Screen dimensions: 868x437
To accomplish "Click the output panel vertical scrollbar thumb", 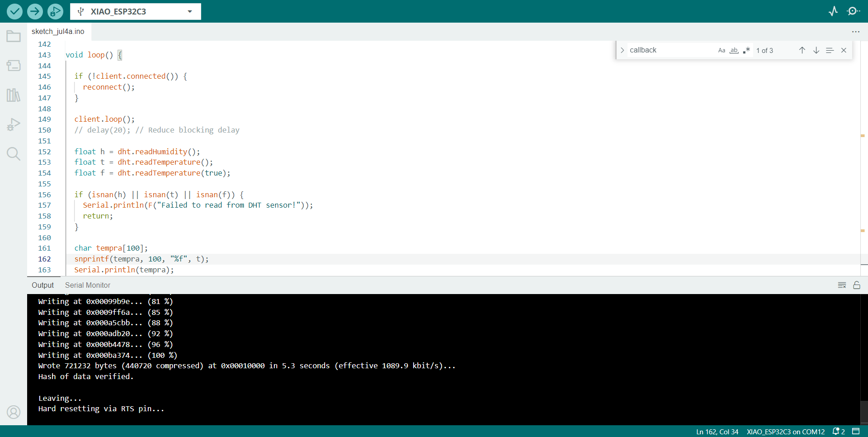I will pyautogui.click(x=864, y=412).
